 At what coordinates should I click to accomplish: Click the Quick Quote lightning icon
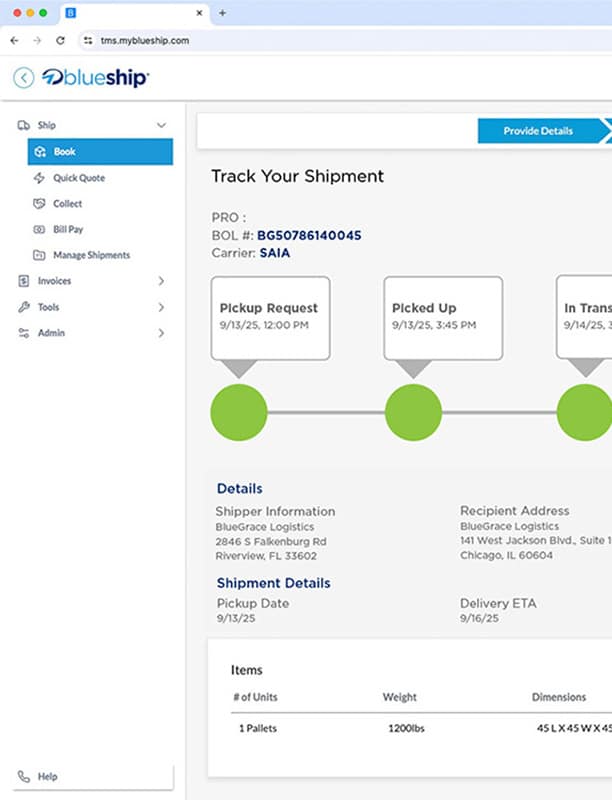pos(39,178)
